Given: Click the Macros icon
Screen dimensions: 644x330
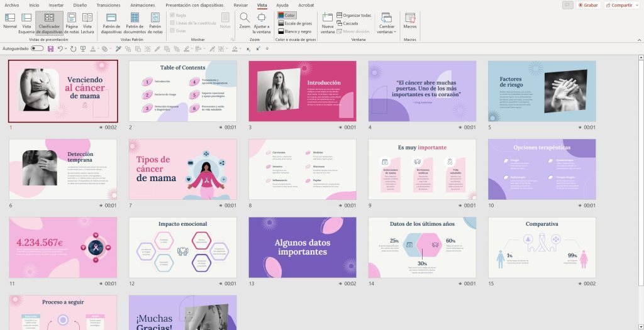Looking at the screenshot, I should pos(410,21).
